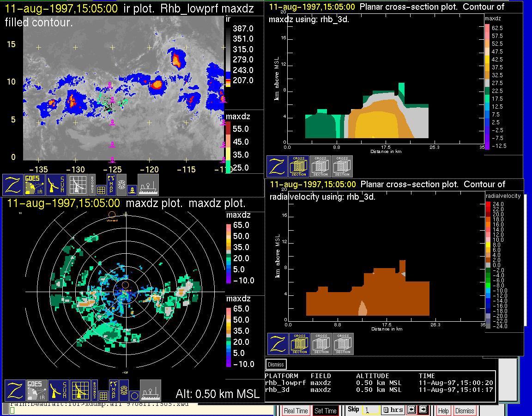Click the Skip value input field
The height and width of the screenshot is (416, 532).
click(x=370, y=410)
